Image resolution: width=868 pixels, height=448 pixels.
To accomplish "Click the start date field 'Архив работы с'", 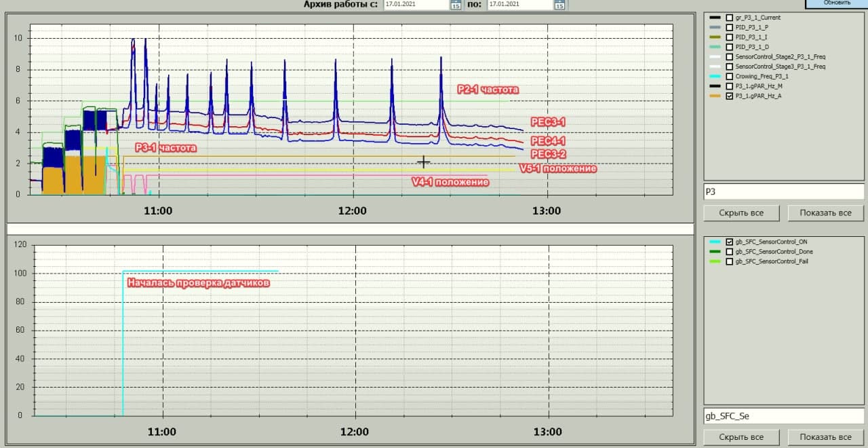I will tap(415, 5).
